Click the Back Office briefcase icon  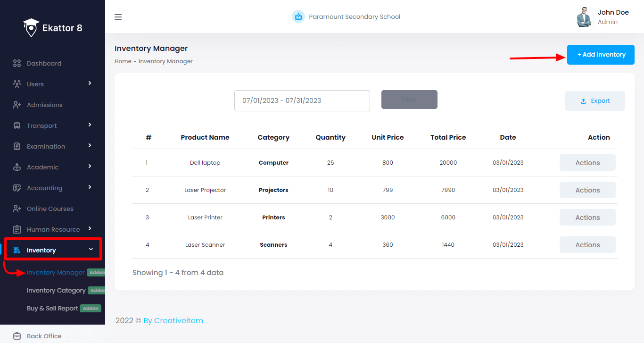pos(17,336)
